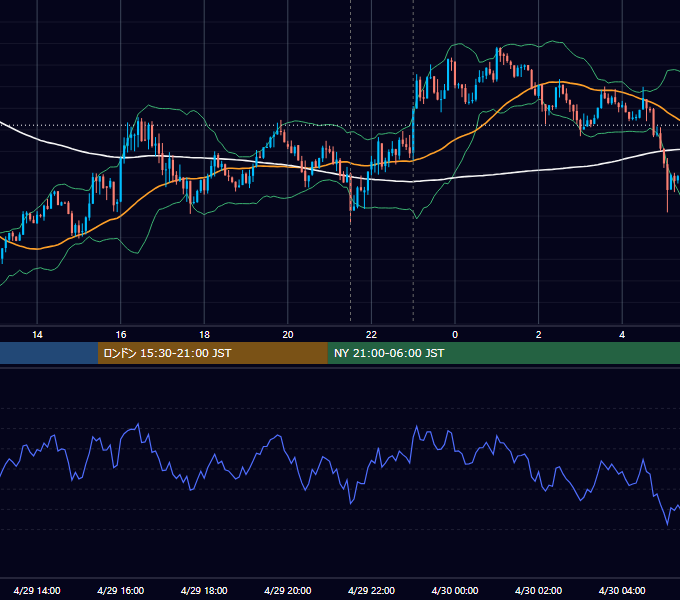
Task: Click the NY 21:00-06:00 JST session bar
Action: [503, 353]
